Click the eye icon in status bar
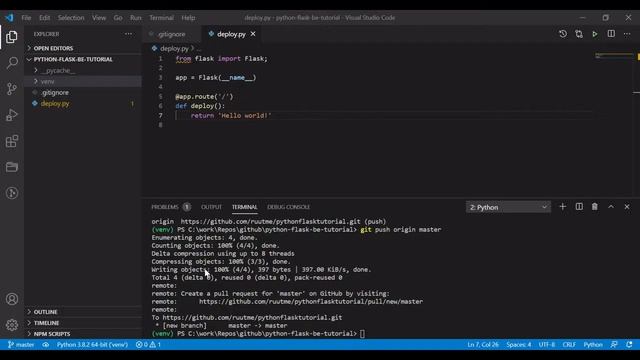The height and width of the screenshot is (360, 640). (45, 344)
